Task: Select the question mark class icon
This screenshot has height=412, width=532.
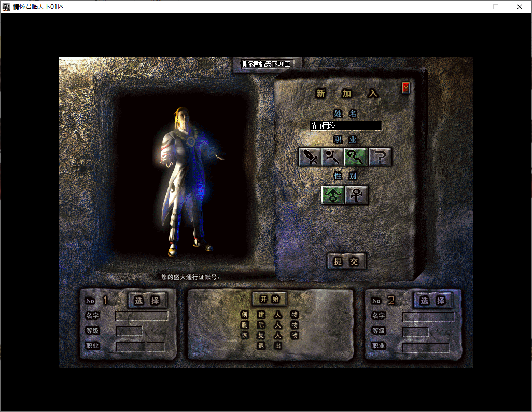Action: pos(380,157)
